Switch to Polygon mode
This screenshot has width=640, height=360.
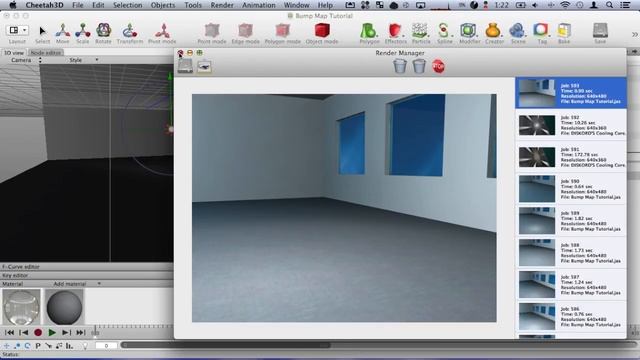tap(282, 31)
